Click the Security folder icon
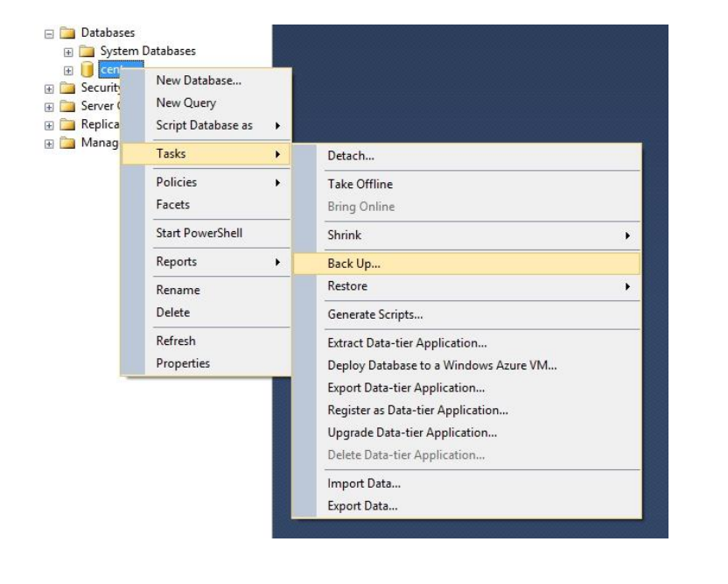The height and width of the screenshot is (584, 728). click(x=67, y=88)
